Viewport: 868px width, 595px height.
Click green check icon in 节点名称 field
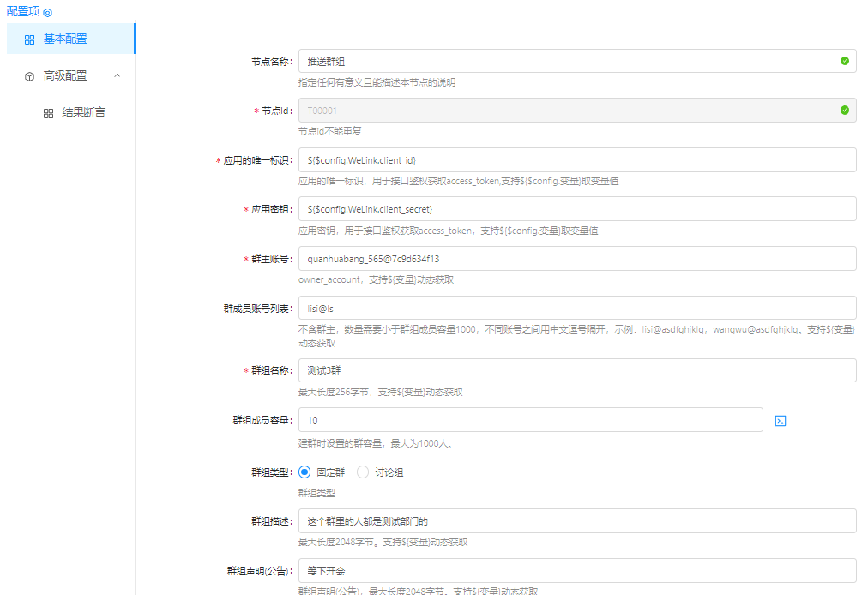(844, 61)
